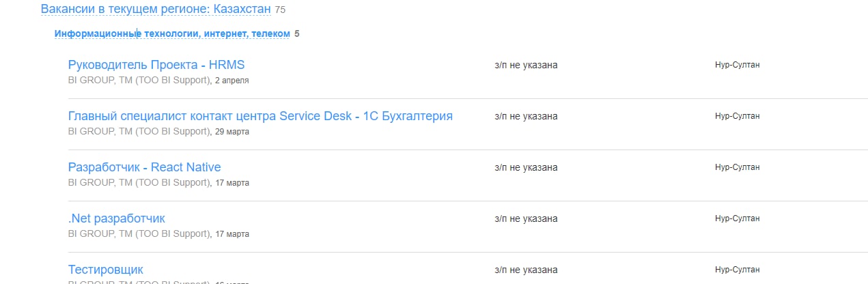The width and height of the screenshot is (868, 284).
Task: Click "Нур-Султан" in the Тестировщик row
Action: pos(737,270)
